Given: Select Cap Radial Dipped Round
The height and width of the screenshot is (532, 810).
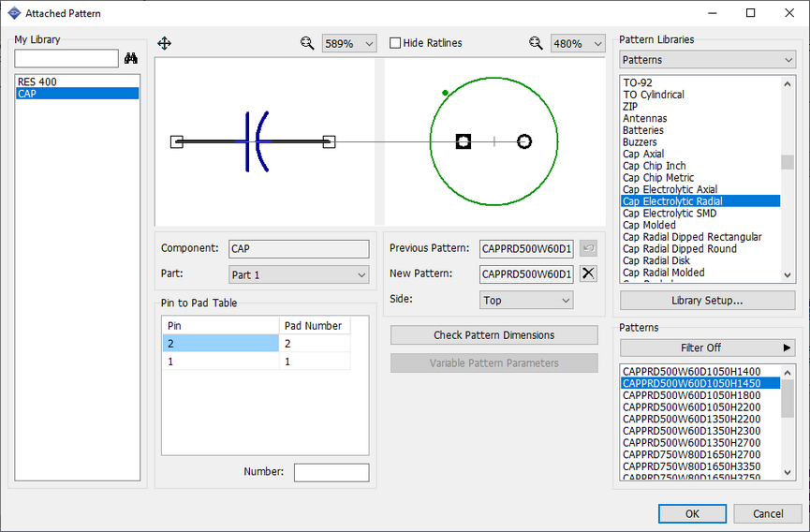Looking at the screenshot, I should point(700,249).
